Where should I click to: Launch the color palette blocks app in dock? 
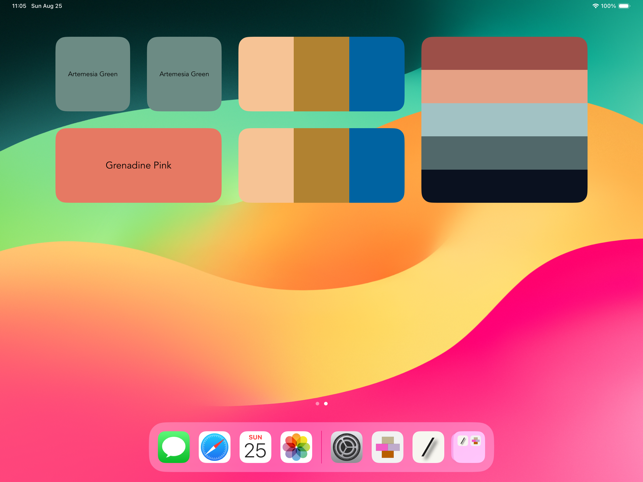pos(388,447)
